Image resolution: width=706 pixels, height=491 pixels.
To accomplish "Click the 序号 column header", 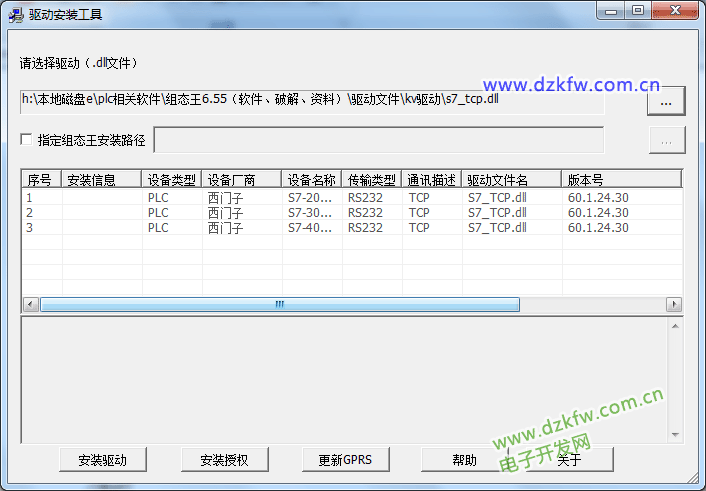I will [41, 180].
